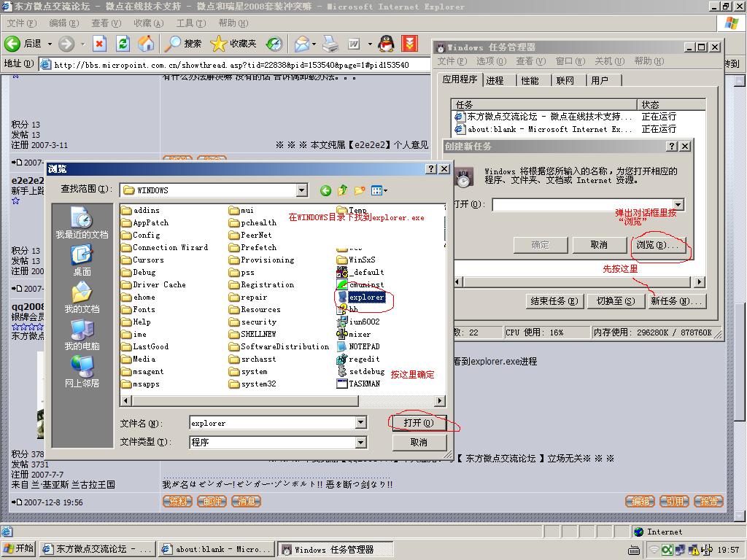Screen dimensions: 747x560
Task: Expand the 文件类型 dropdown arrow
Action: (x=360, y=443)
